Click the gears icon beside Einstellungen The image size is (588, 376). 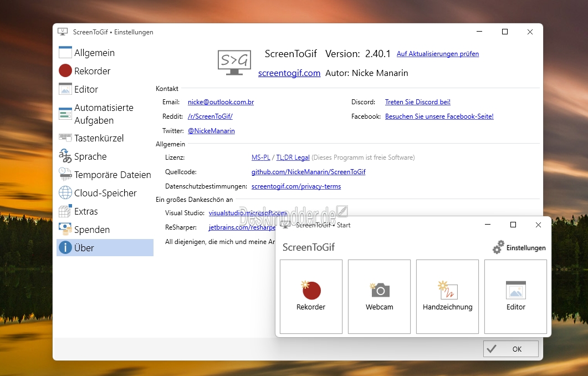click(498, 247)
